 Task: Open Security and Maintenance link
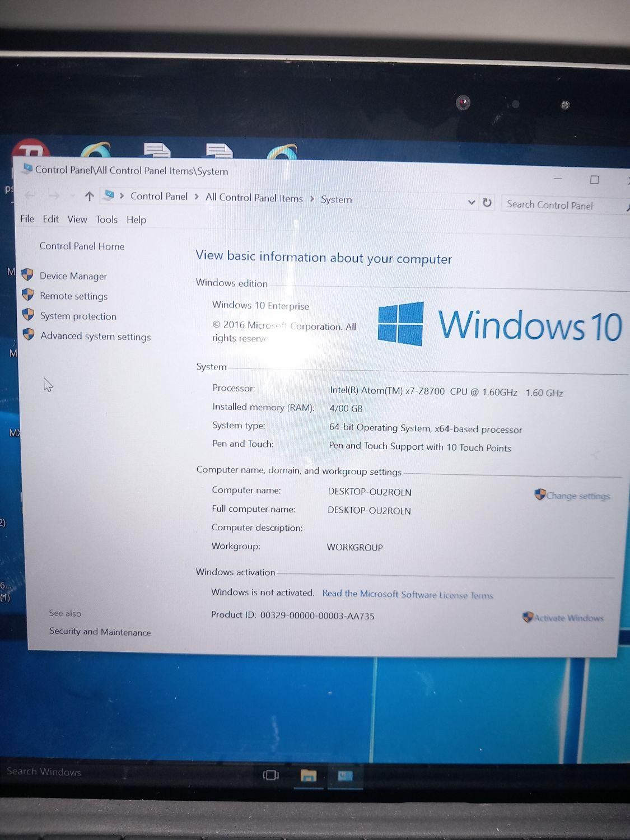pos(100,632)
